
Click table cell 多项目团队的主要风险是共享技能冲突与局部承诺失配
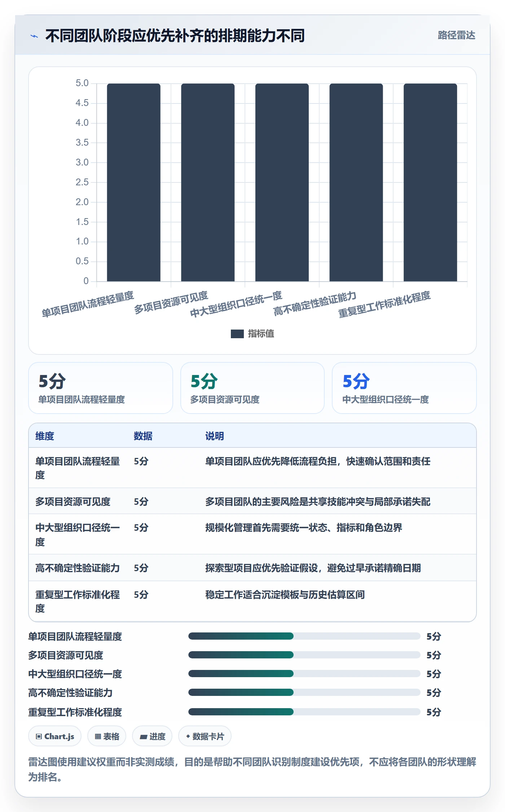point(318,502)
